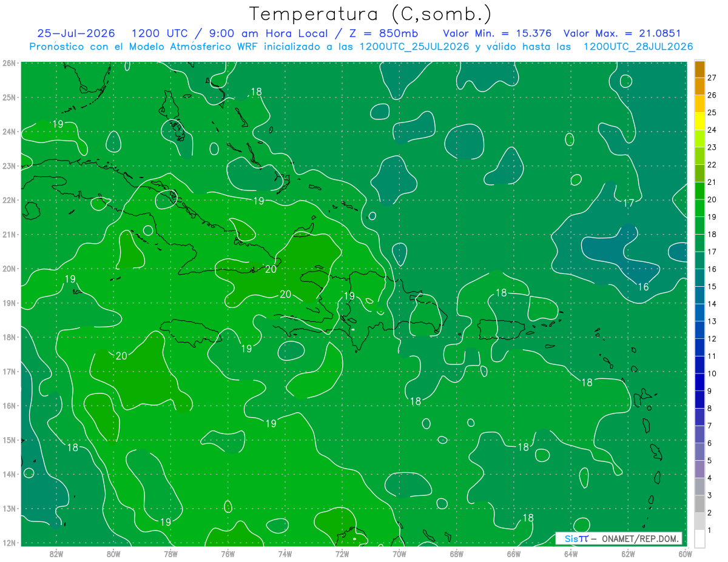The width and height of the screenshot is (728, 562).
Task: Click the latitude axis label '13N'
Action: pyautogui.click(x=9, y=508)
